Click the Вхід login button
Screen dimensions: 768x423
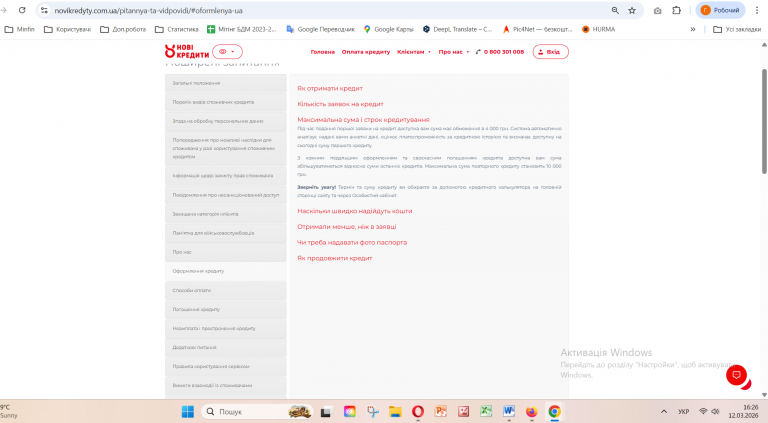tap(551, 51)
